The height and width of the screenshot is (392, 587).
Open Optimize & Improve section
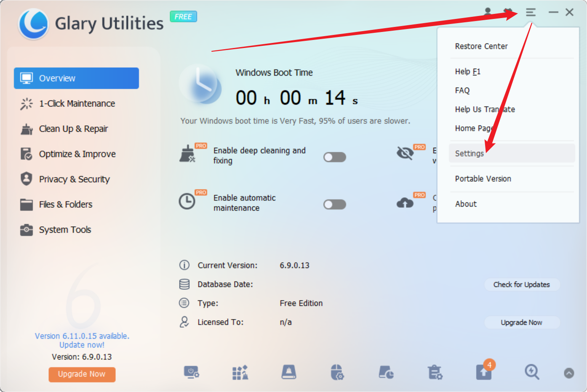click(x=76, y=154)
